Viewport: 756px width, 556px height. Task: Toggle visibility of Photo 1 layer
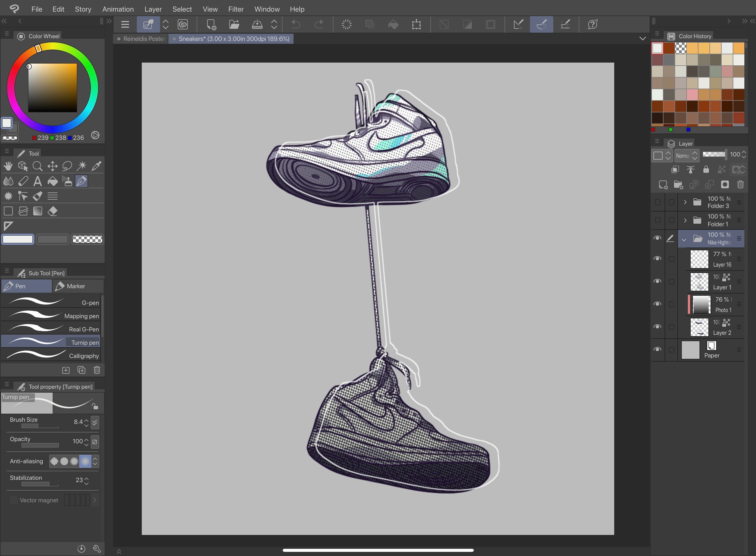coord(657,304)
